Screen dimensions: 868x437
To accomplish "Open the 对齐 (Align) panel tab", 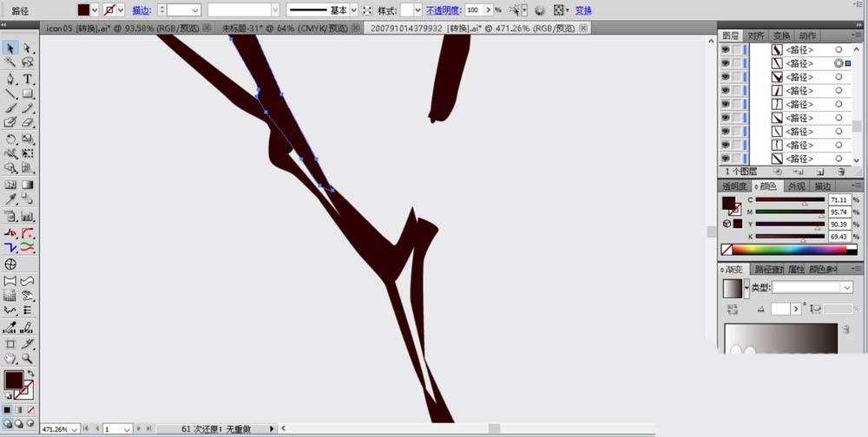I will (x=756, y=36).
